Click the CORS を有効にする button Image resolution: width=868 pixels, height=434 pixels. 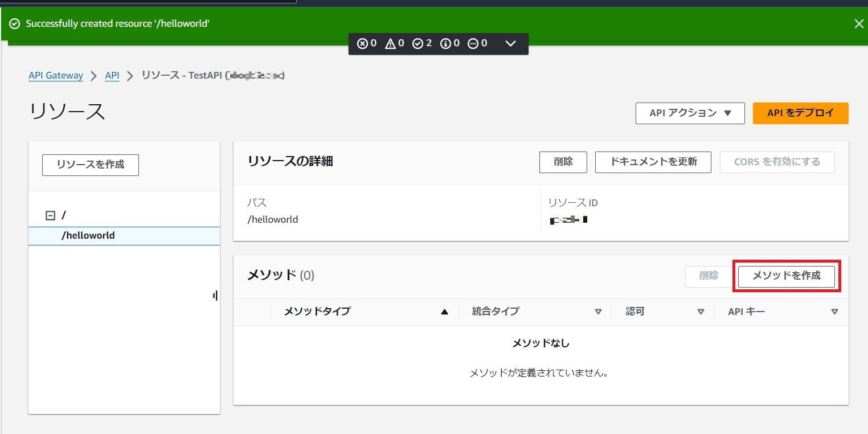pyautogui.click(x=777, y=162)
